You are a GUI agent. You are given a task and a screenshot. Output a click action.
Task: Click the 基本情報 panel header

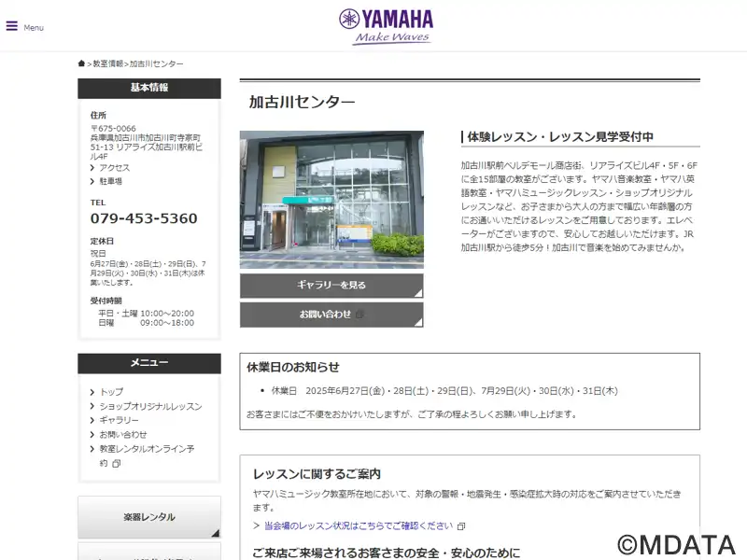pos(149,88)
